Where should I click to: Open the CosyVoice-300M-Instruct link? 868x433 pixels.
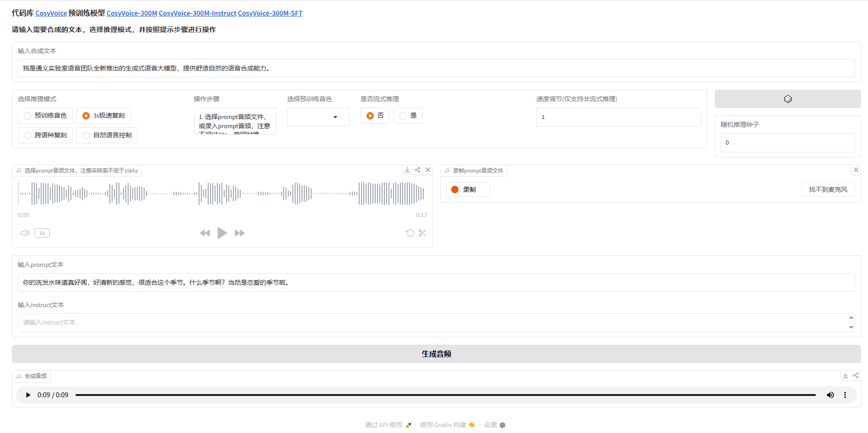point(197,13)
